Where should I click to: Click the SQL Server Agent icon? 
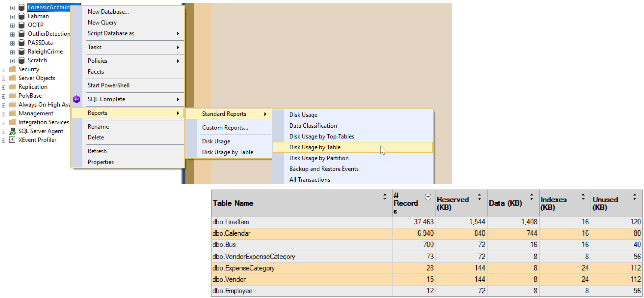(12, 131)
